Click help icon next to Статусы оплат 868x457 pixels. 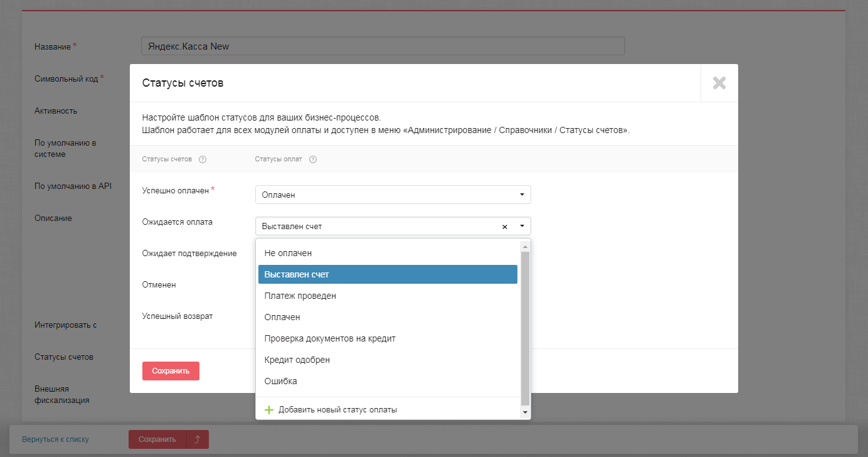(313, 159)
